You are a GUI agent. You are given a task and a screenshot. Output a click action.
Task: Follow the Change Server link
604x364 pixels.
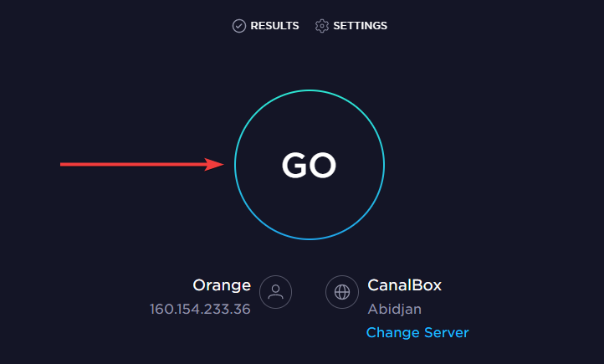point(417,332)
